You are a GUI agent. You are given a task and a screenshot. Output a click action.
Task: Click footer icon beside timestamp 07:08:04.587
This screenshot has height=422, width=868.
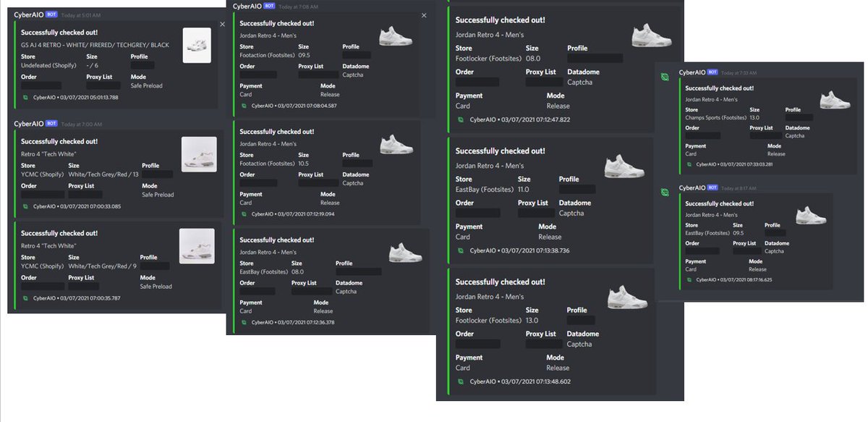244,106
